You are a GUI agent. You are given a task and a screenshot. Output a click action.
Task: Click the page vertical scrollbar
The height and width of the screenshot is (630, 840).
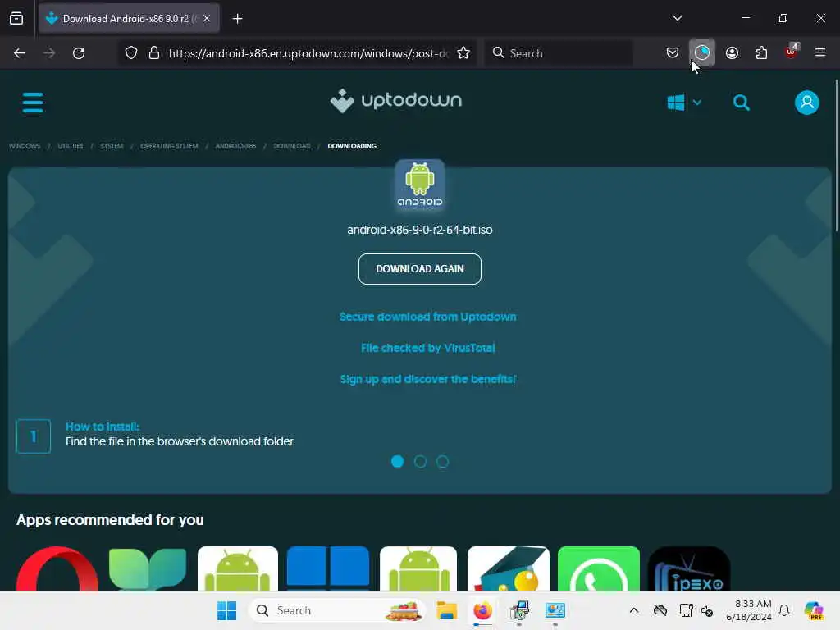click(836, 155)
